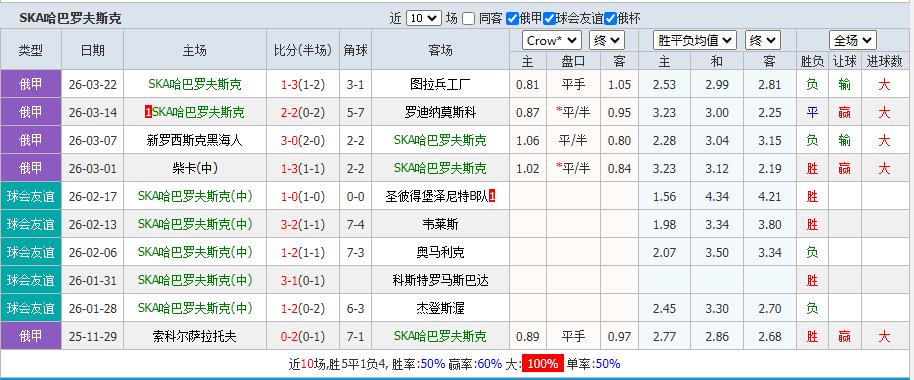
Task: Click the 1-0(1-0) score on 26-02-17
Action: tap(303, 196)
